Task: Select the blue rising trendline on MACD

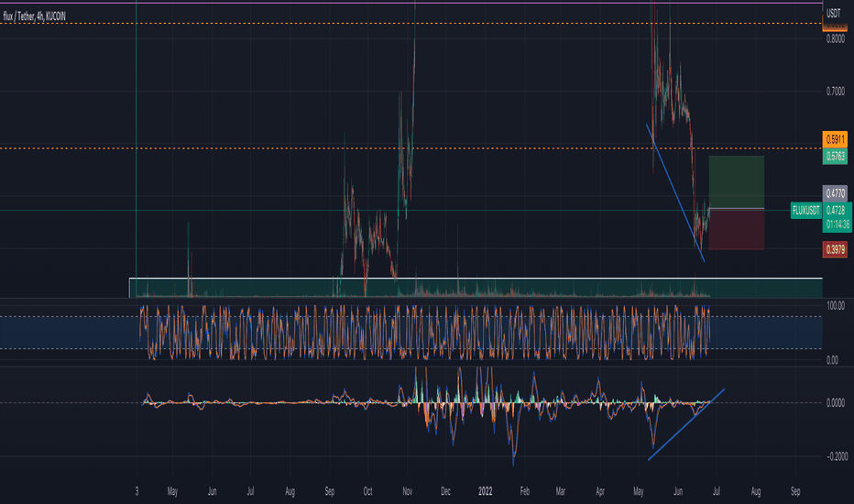Action: click(686, 424)
